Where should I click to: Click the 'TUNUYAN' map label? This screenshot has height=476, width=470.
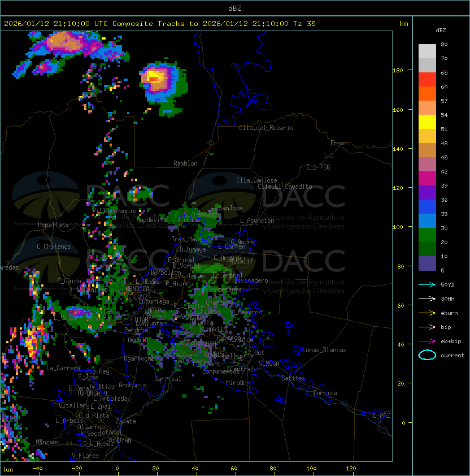point(120,440)
